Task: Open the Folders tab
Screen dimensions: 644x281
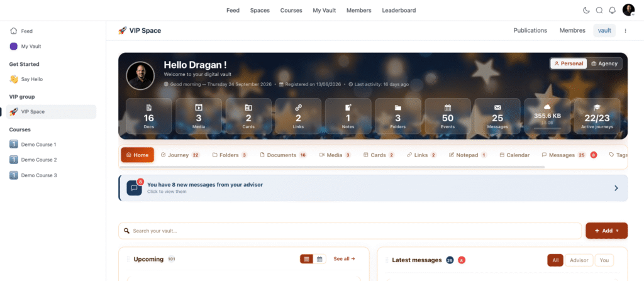Action: tap(230, 155)
